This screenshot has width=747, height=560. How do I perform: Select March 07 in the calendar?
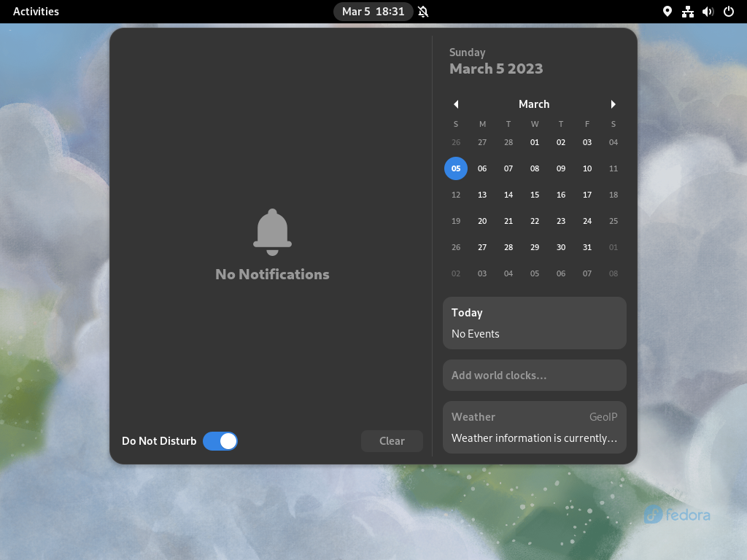(508, 168)
